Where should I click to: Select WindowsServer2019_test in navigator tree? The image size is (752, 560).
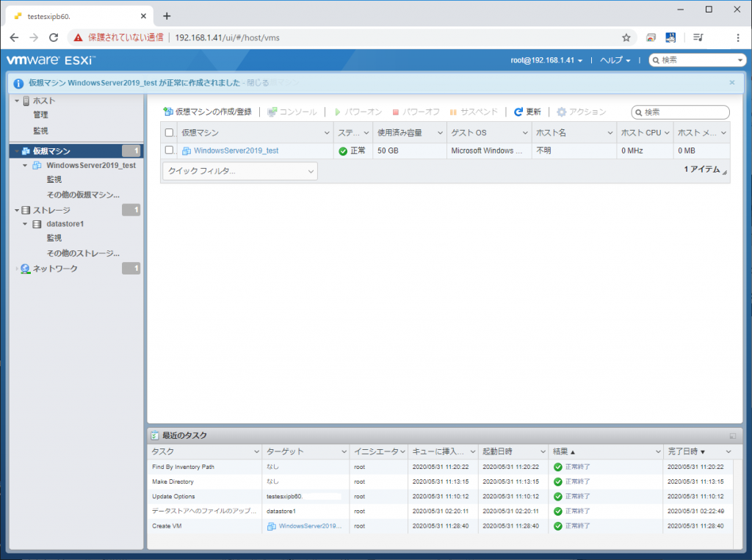pyautogui.click(x=90, y=165)
